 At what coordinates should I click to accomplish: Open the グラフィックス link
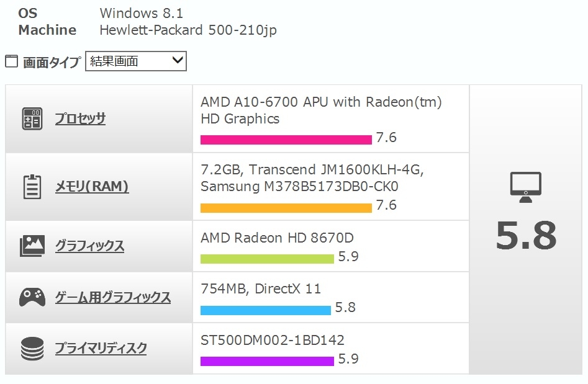(x=89, y=246)
